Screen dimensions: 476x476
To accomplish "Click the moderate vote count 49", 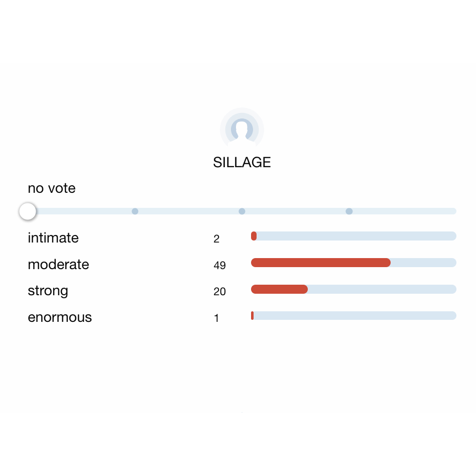I will (219, 266).
